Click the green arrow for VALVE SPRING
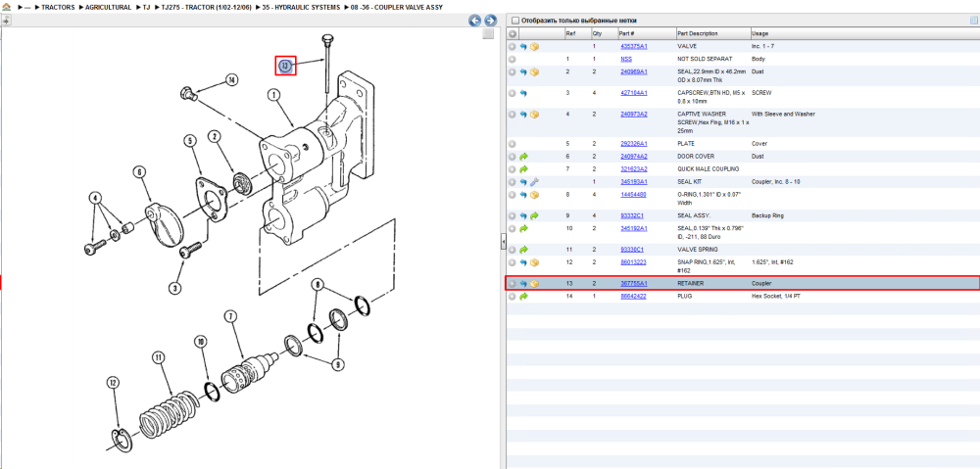The height and width of the screenshot is (469, 980). click(x=523, y=249)
